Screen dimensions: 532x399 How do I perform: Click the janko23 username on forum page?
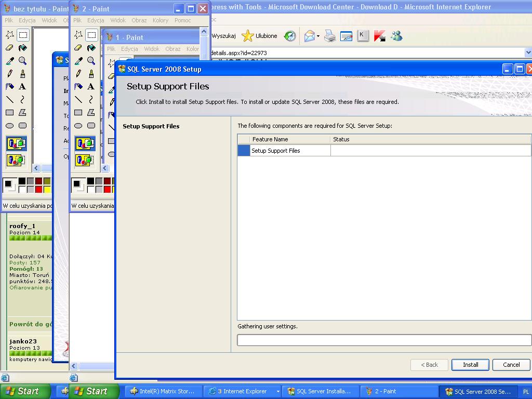click(23, 341)
